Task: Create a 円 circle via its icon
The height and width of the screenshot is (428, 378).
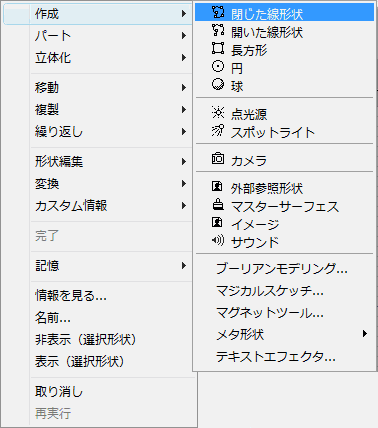Action: (218, 66)
